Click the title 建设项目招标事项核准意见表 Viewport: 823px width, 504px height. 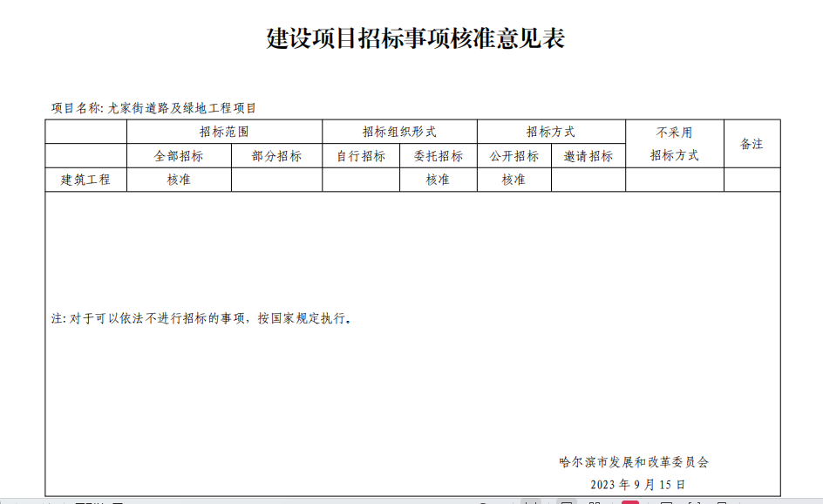(x=415, y=38)
